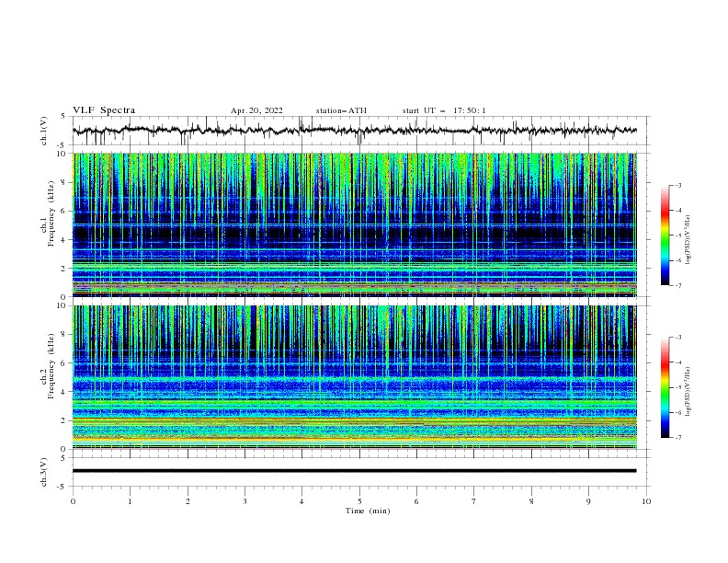
Task: Click the upper colorbar '-3' label
Action: 677,185
